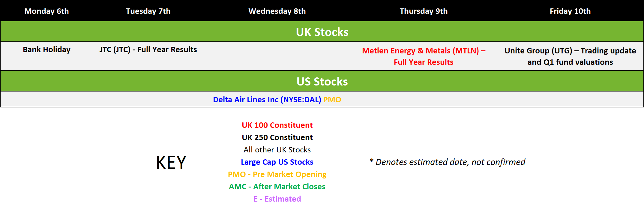This screenshot has height=216, width=644.
Task: Click the estimated date footnote text
Action: pos(447,162)
